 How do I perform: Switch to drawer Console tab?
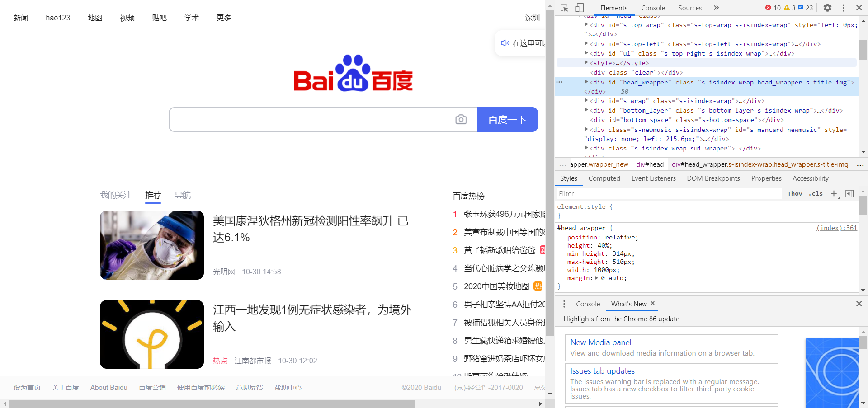tap(588, 304)
